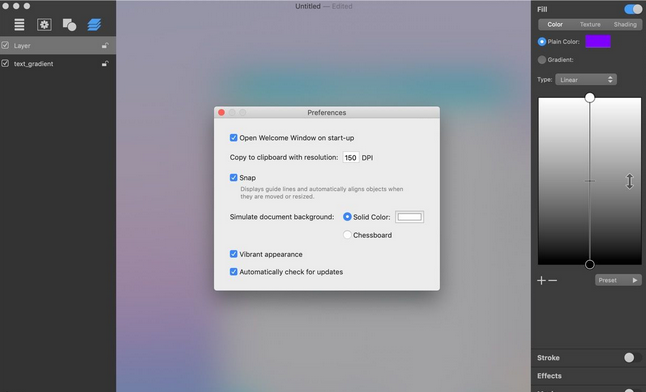Image resolution: width=646 pixels, height=392 pixels.
Task: Click the clipboard resolution DPI field
Action: click(x=351, y=157)
